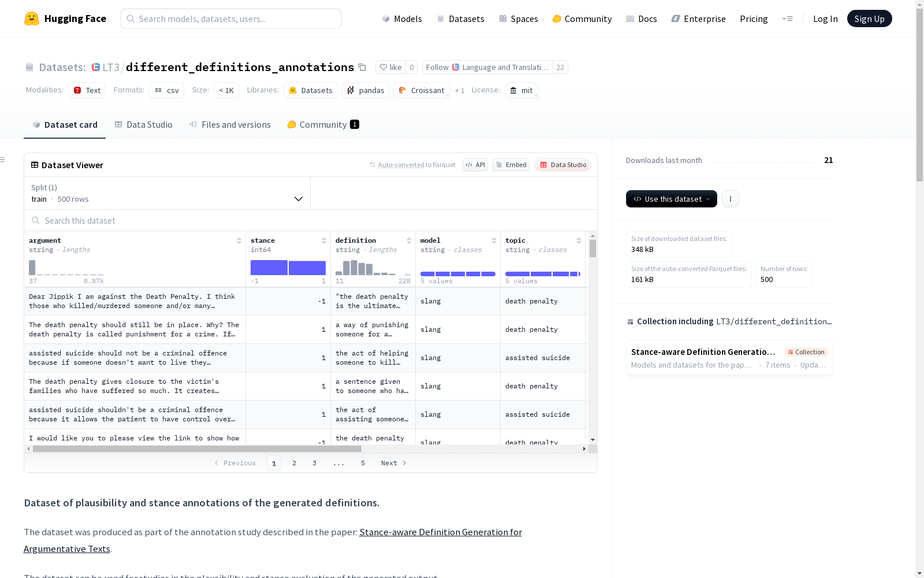The image size is (924, 578).
Task: Select the first 'assisted suicide' topic cell
Action: pyautogui.click(x=543, y=358)
